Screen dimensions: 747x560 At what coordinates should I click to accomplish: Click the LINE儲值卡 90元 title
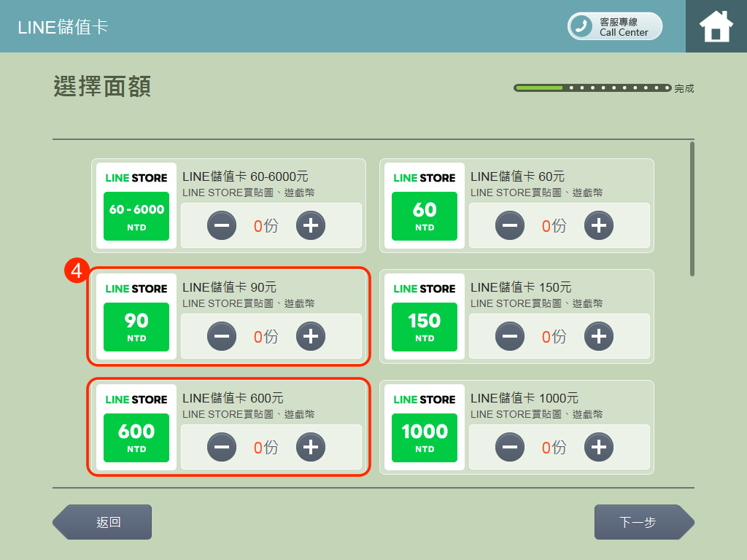tap(230, 287)
